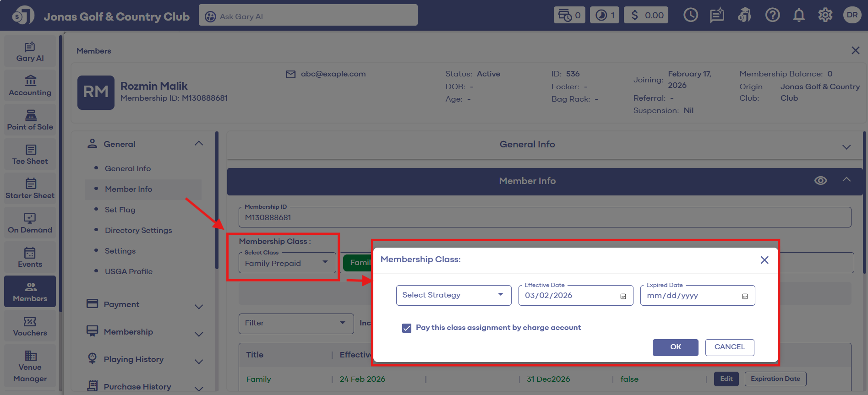Open the clock history icon
Viewport: 868px width, 395px height.
click(x=690, y=15)
